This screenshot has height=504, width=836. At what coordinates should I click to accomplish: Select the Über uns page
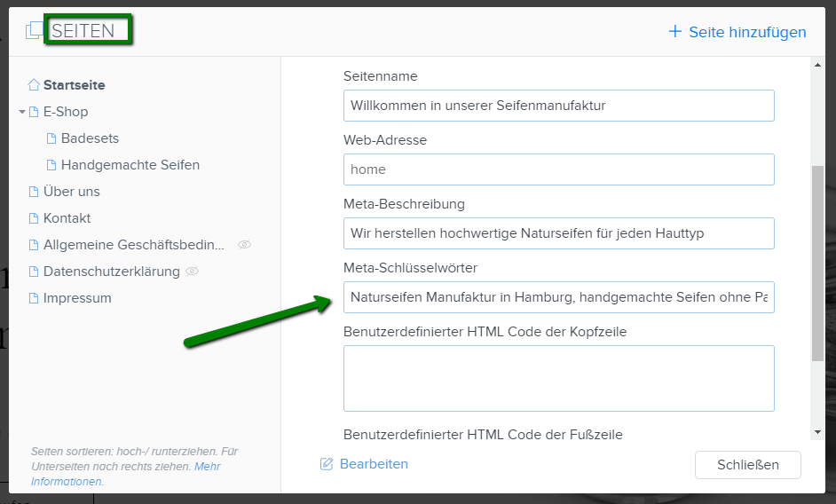point(72,192)
